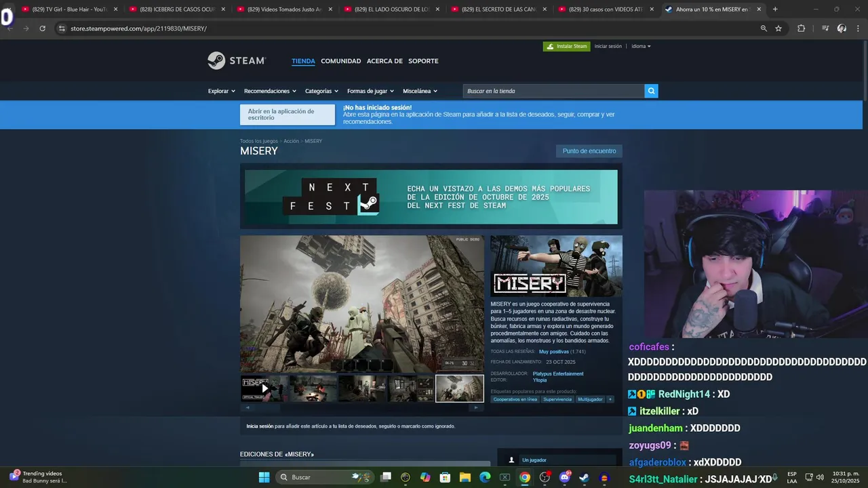Open the Windows Start menu
Screen dimensions: 868x488
tap(264, 477)
